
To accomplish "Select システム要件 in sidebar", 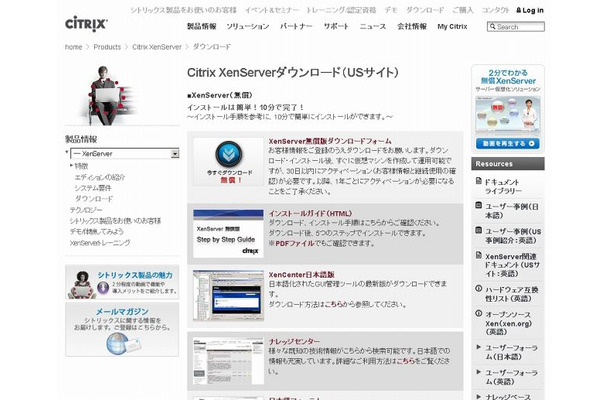I will point(93,188).
